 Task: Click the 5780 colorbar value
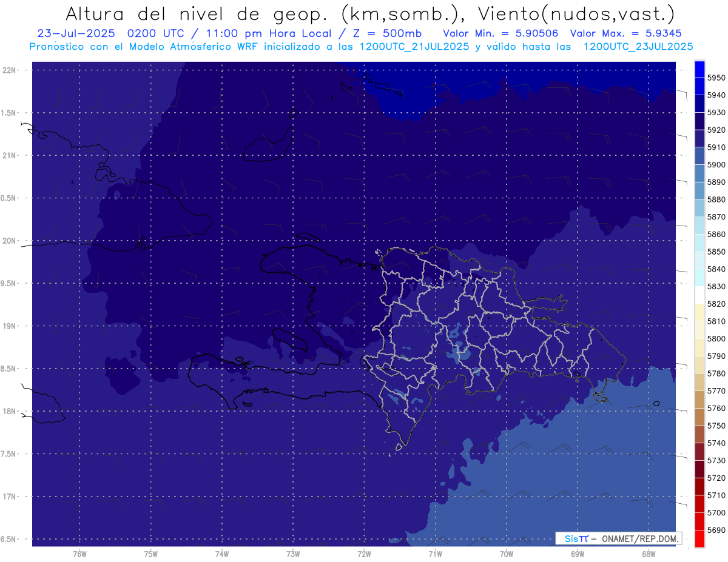coord(716,373)
